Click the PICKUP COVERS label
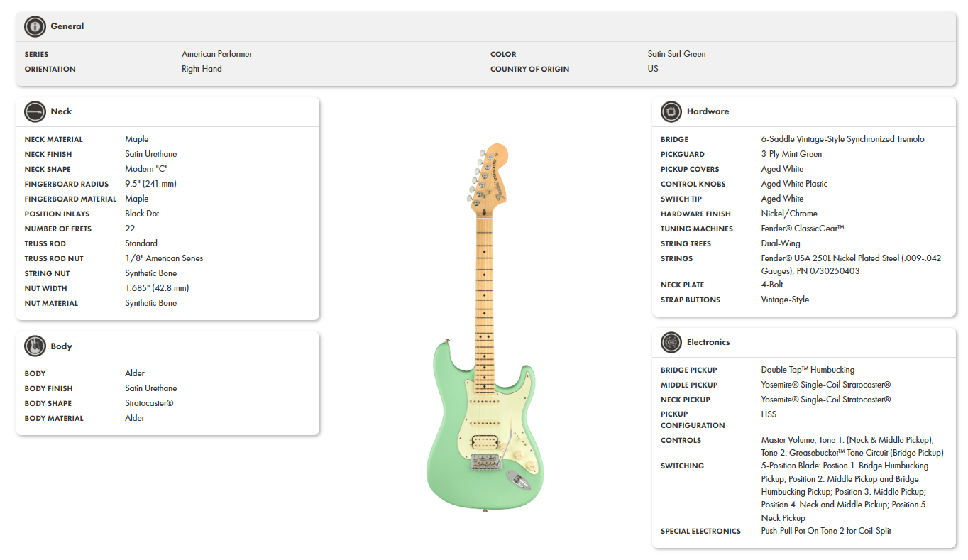The height and width of the screenshot is (560, 968). (x=690, y=169)
